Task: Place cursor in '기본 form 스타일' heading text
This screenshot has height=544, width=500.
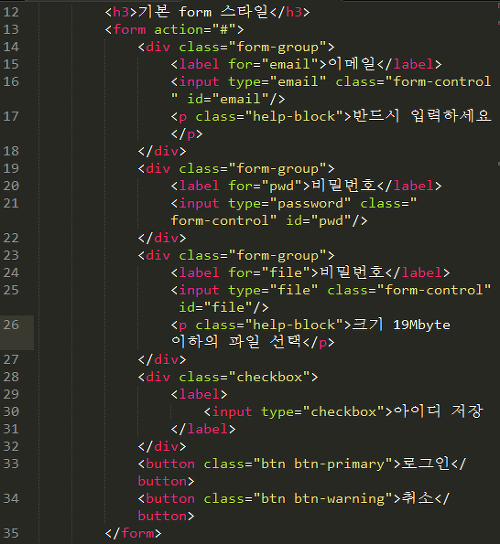Action: click(203, 12)
